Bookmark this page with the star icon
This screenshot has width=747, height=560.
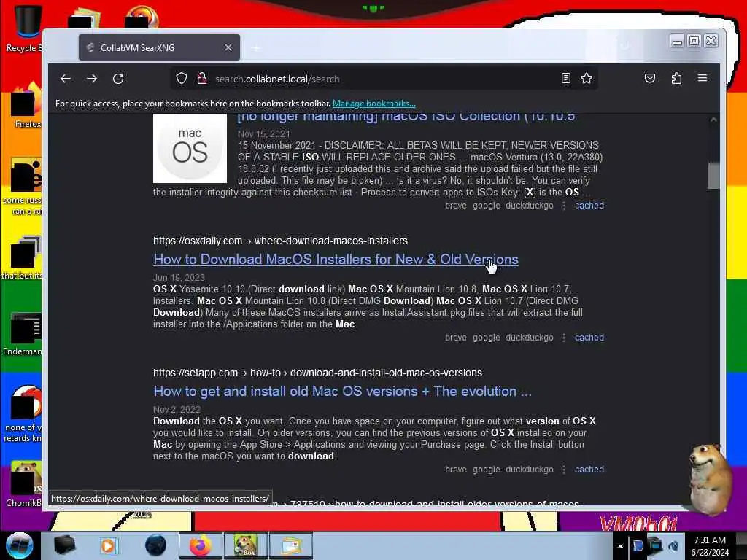coord(587,78)
